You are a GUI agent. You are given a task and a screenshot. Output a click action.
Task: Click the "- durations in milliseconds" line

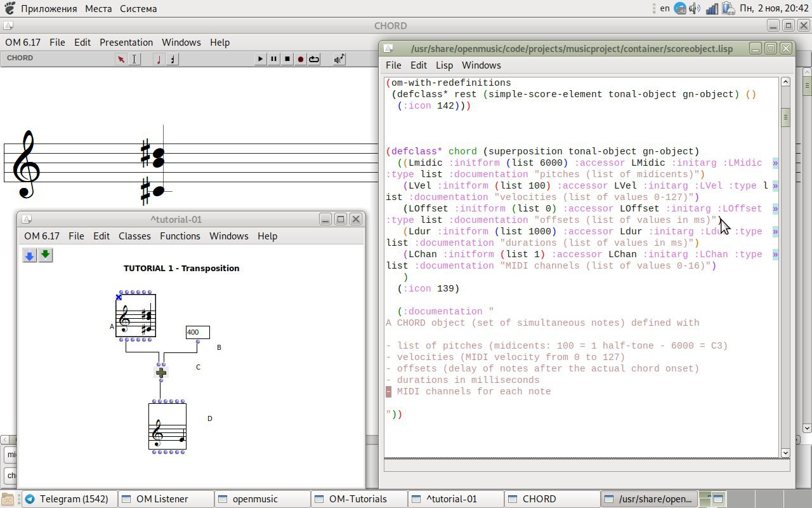462,380
